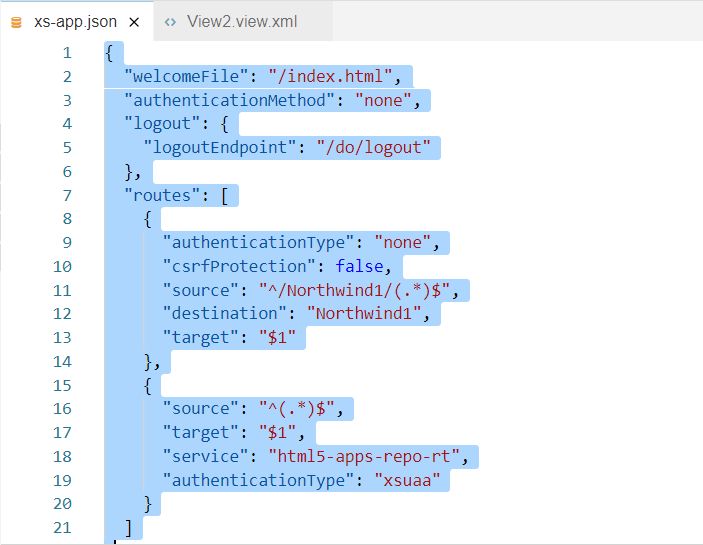Screen dimensions: 703x545
Task: Click "authenticationType" on line 9
Action: point(258,242)
